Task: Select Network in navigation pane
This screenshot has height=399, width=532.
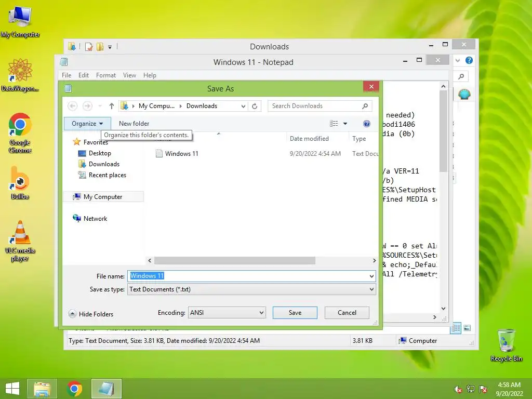Action: coord(95,219)
